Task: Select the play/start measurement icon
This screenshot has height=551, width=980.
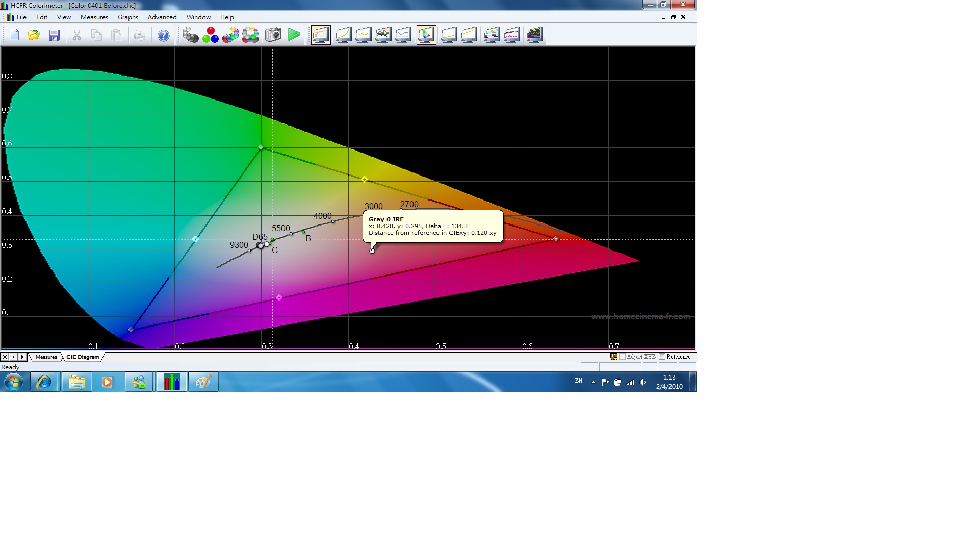Action: pyautogui.click(x=294, y=35)
